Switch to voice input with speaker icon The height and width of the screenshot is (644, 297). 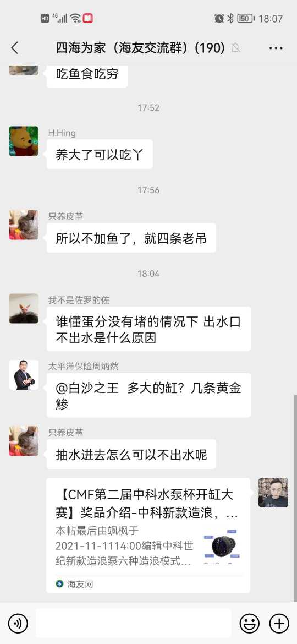point(18,624)
